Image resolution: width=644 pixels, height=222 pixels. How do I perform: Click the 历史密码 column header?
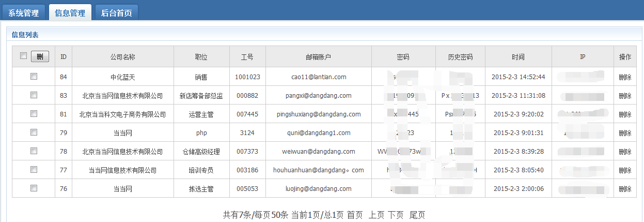click(x=460, y=57)
